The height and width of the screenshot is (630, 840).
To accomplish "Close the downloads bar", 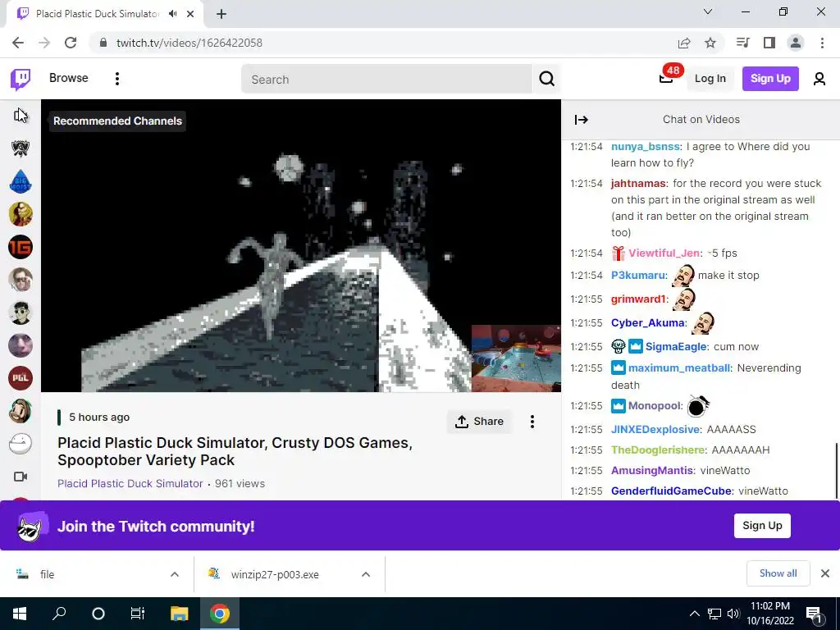I will tap(825, 573).
